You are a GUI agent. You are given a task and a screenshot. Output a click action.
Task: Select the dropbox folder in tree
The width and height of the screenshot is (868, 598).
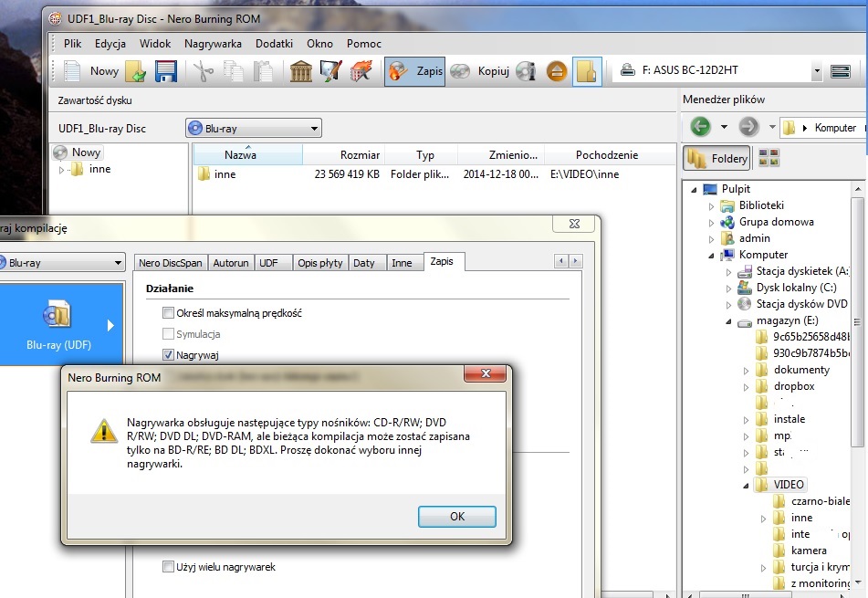[794, 386]
